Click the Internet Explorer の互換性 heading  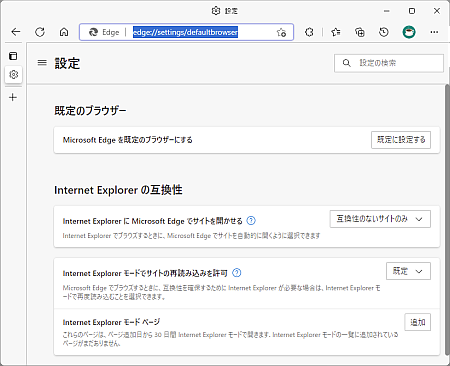(x=118, y=190)
